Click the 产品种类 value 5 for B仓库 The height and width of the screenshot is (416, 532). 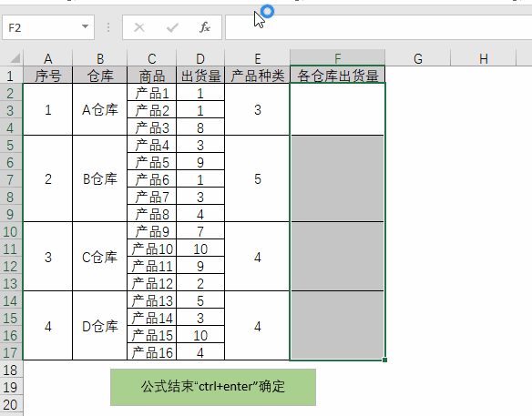[258, 178]
